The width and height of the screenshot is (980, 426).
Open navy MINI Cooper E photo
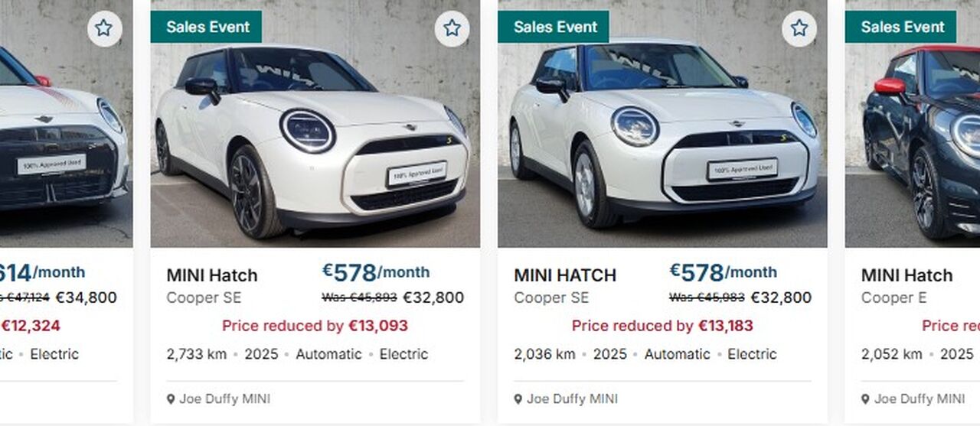(x=913, y=124)
